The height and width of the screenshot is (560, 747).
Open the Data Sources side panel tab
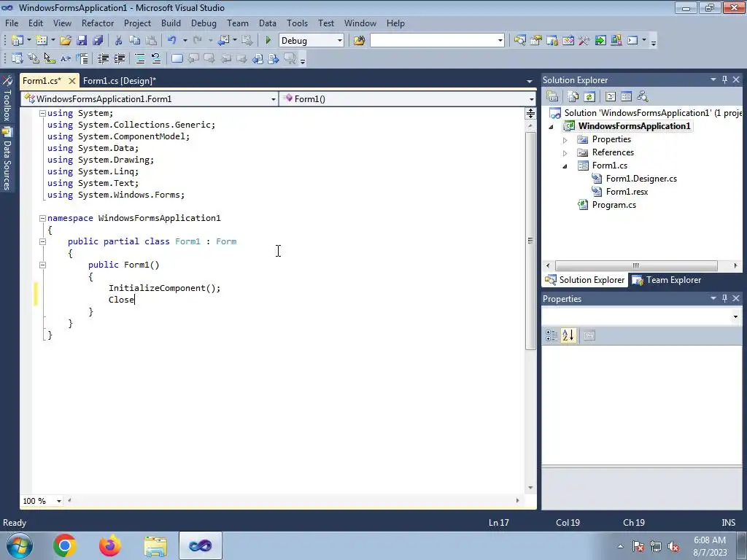pyautogui.click(x=7, y=160)
